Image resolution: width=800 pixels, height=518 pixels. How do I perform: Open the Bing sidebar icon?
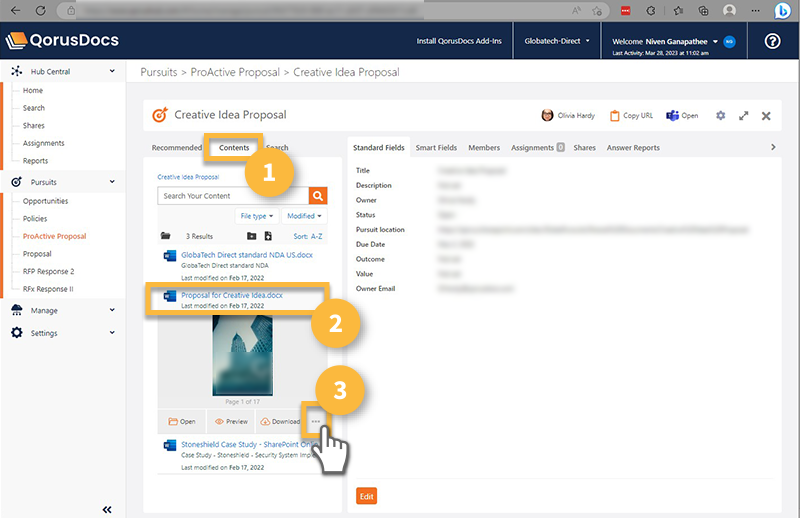pos(782,10)
